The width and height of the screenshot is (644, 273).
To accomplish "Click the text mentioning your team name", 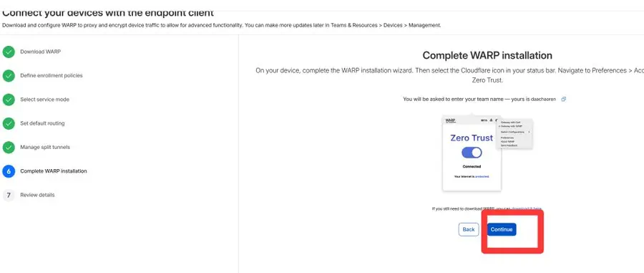I will click(479, 99).
